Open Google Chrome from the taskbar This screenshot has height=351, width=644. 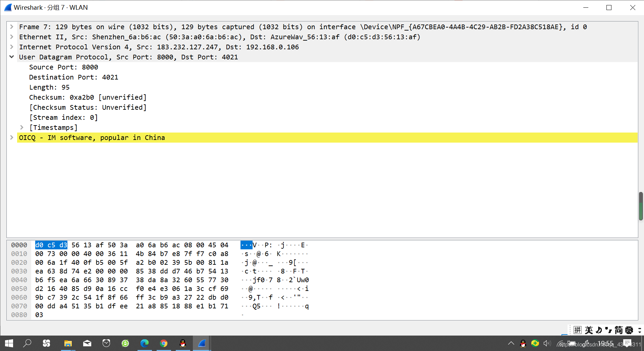tap(164, 343)
